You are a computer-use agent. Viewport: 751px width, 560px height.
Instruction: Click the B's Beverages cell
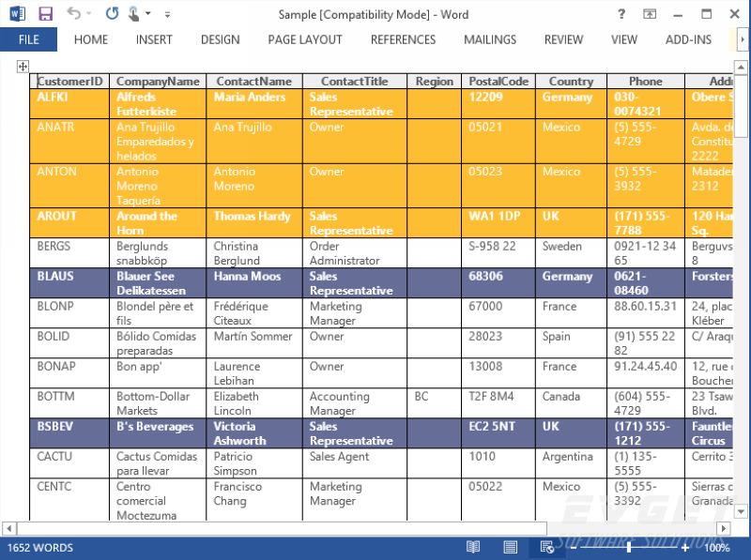coord(158,433)
